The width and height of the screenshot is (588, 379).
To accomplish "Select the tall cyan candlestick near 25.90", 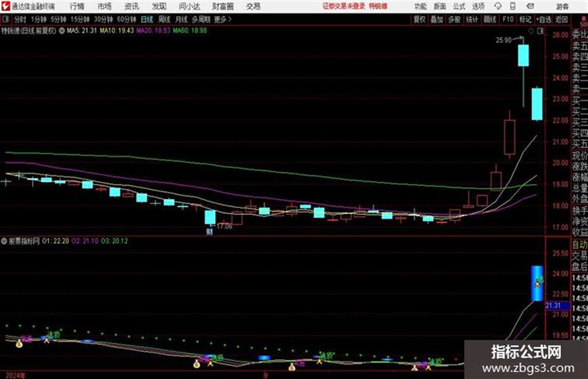I will (x=523, y=55).
